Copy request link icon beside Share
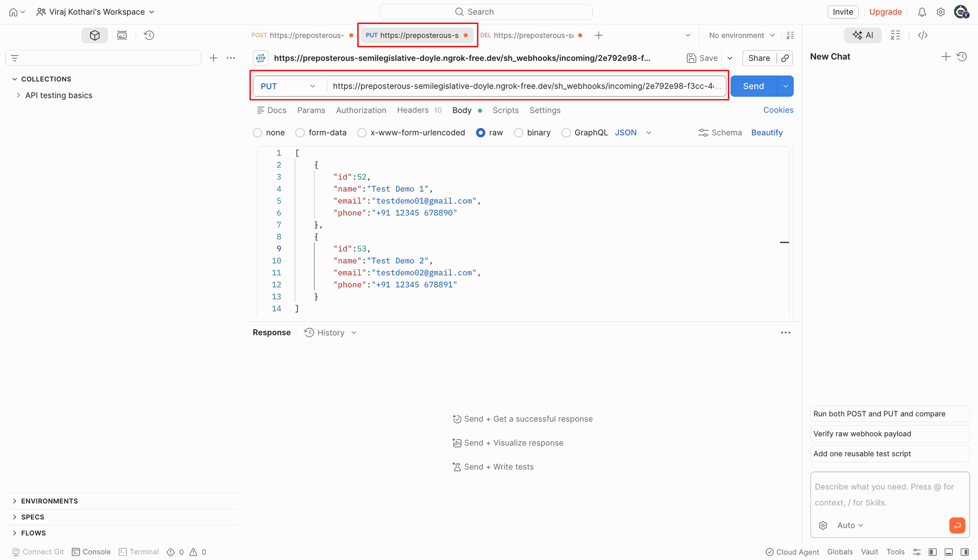The height and width of the screenshot is (560, 978). click(x=785, y=58)
